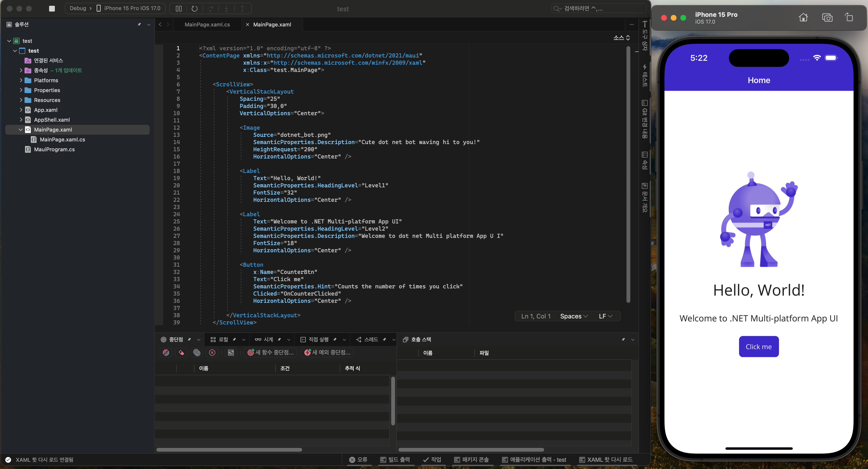
Task: Pin the breakpoints tab
Action: click(189, 339)
